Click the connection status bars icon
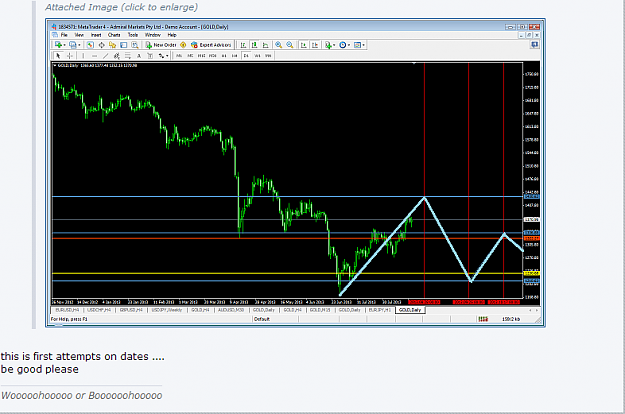This screenshot has height=414, width=625. [x=483, y=319]
